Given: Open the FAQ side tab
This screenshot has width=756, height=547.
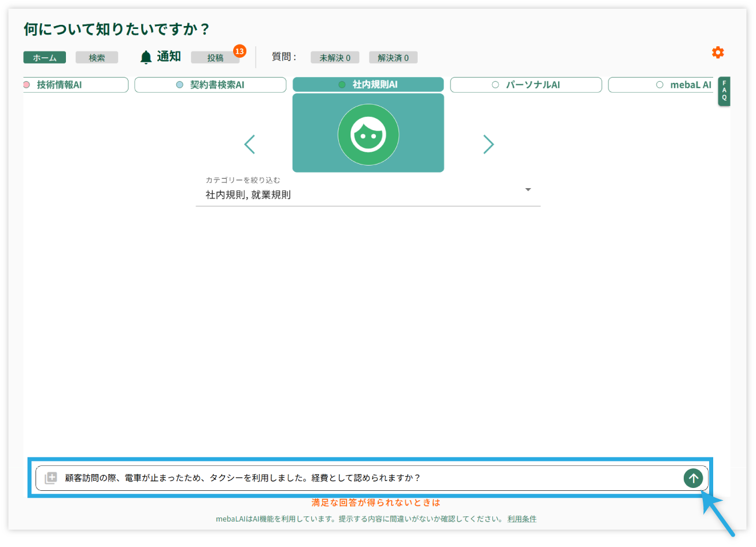Looking at the screenshot, I should (x=724, y=90).
